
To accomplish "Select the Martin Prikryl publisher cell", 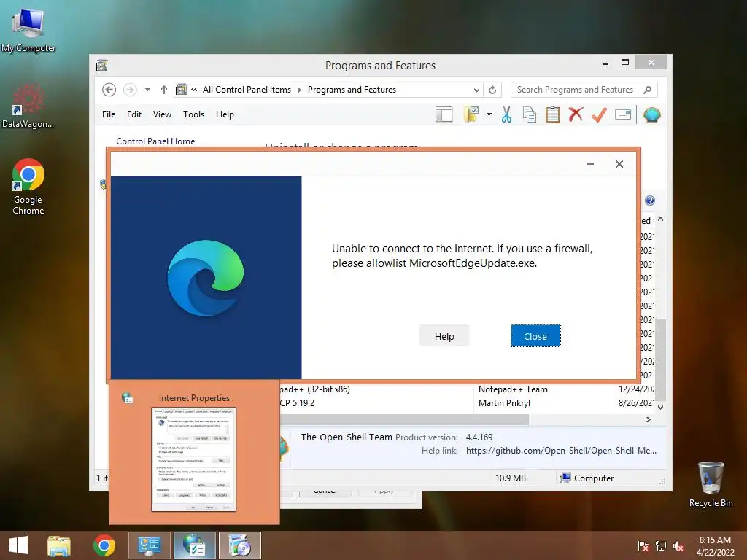I will [x=504, y=402].
